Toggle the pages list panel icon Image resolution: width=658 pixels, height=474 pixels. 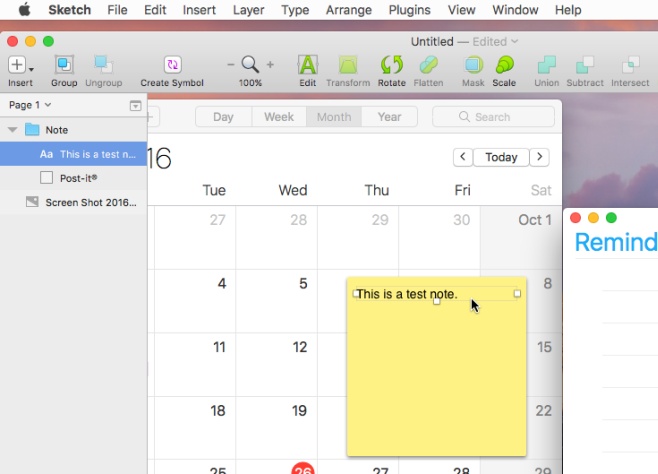coord(135,106)
